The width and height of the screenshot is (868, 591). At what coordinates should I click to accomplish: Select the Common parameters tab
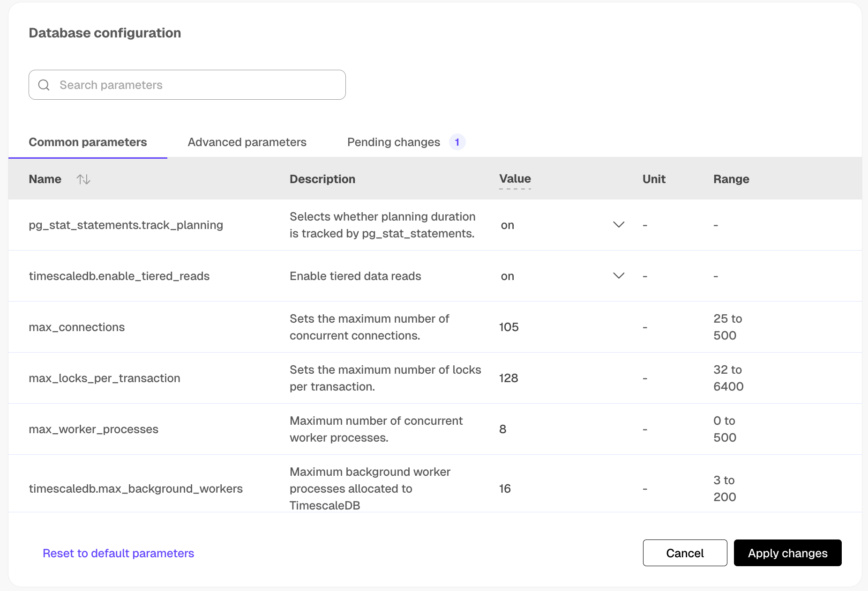coord(88,142)
